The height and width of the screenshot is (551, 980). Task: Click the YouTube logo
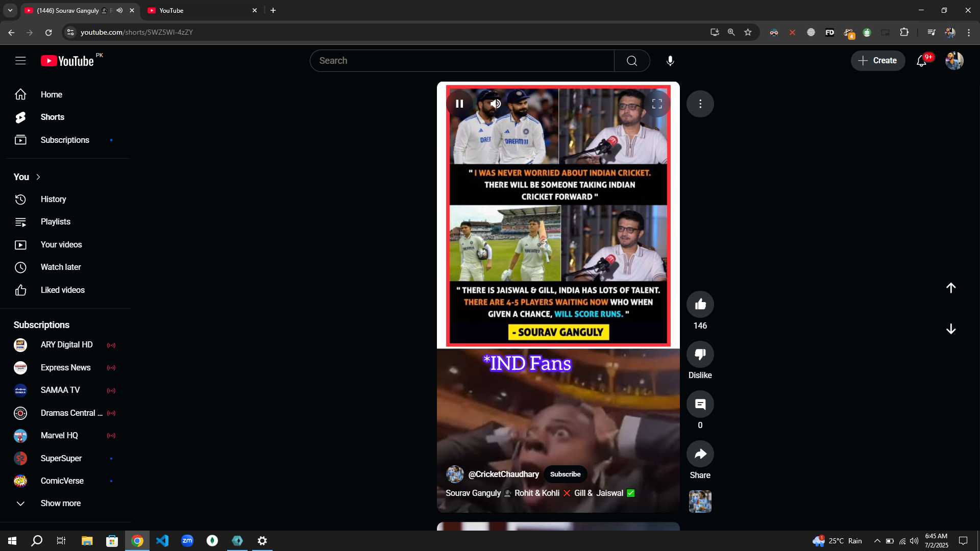(67, 61)
